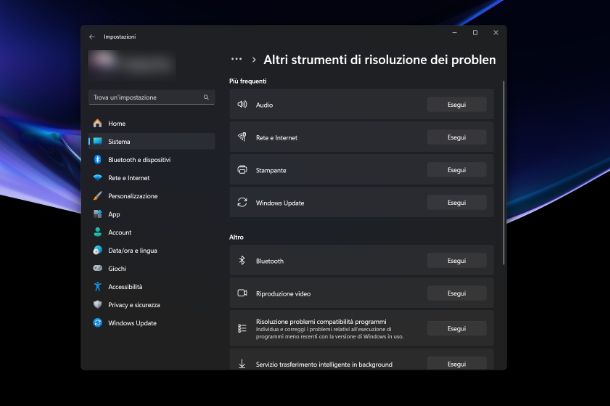Click the Rete e Internet wifi icon

click(x=97, y=178)
